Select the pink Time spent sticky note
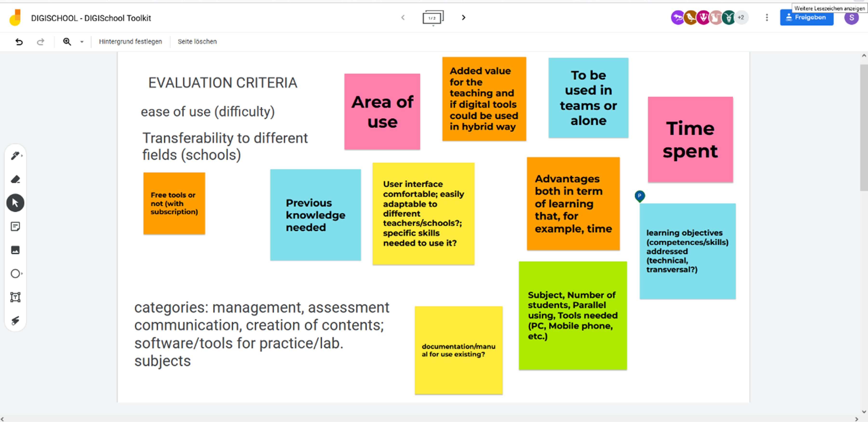This screenshot has width=868, height=422. tap(690, 140)
